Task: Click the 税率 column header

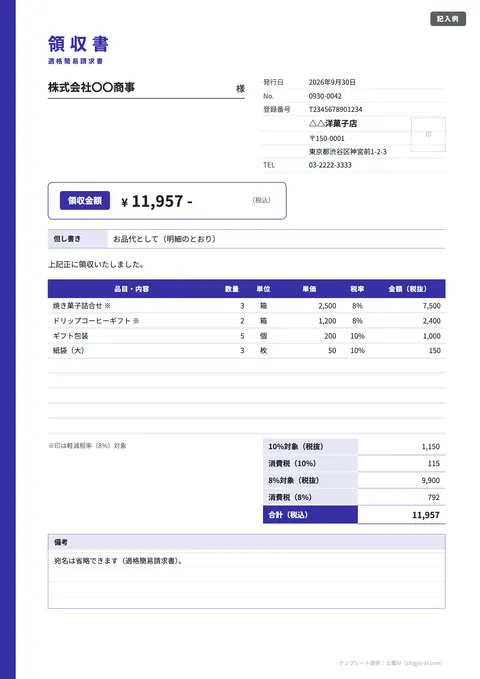Action: [357, 289]
